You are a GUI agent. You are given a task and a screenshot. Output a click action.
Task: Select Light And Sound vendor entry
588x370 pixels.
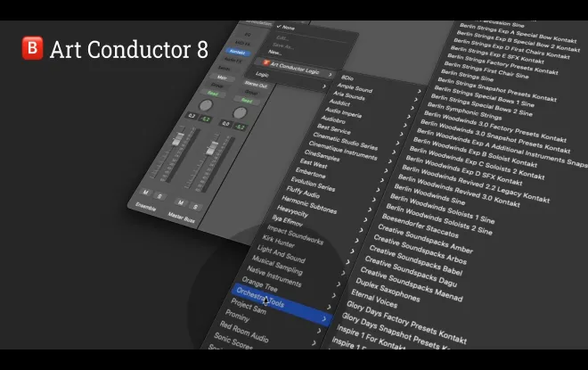click(281, 254)
